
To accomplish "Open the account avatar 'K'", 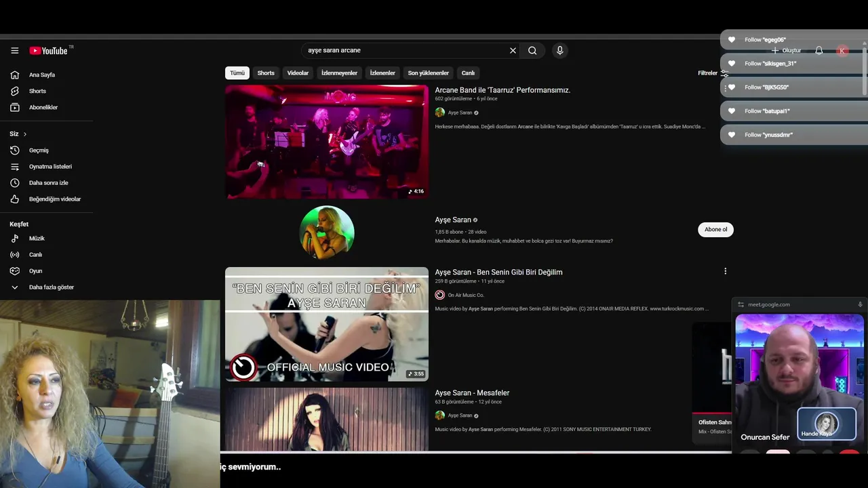I will tap(842, 51).
